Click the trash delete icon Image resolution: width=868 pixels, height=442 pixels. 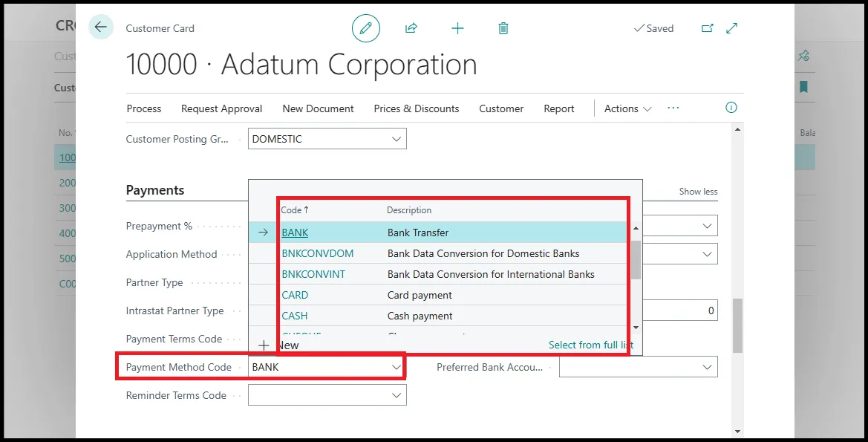(503, 28)
